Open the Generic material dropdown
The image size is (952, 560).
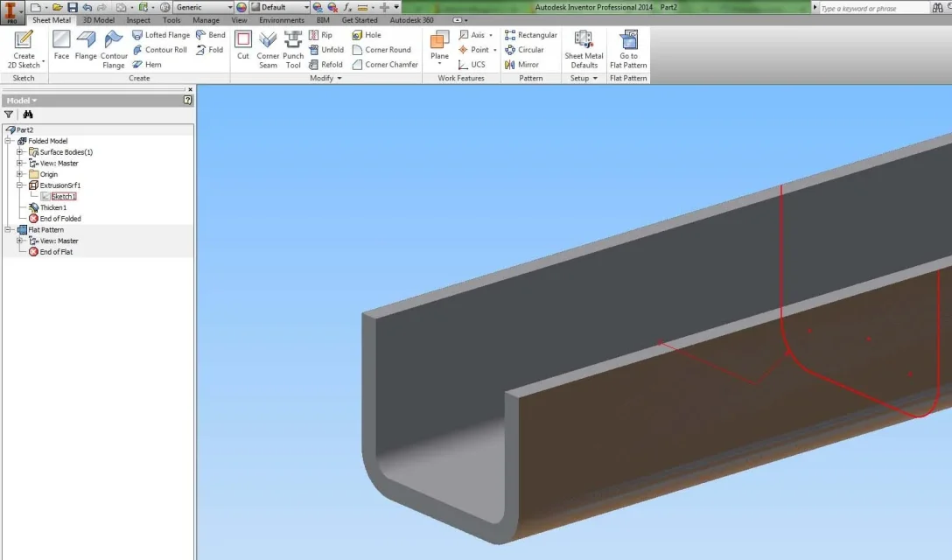(204, 7)
